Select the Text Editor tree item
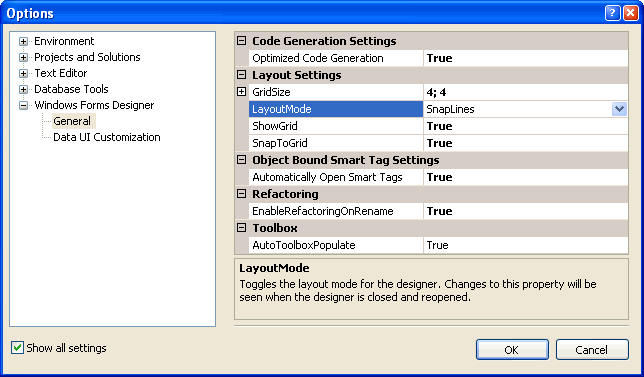 61,73
